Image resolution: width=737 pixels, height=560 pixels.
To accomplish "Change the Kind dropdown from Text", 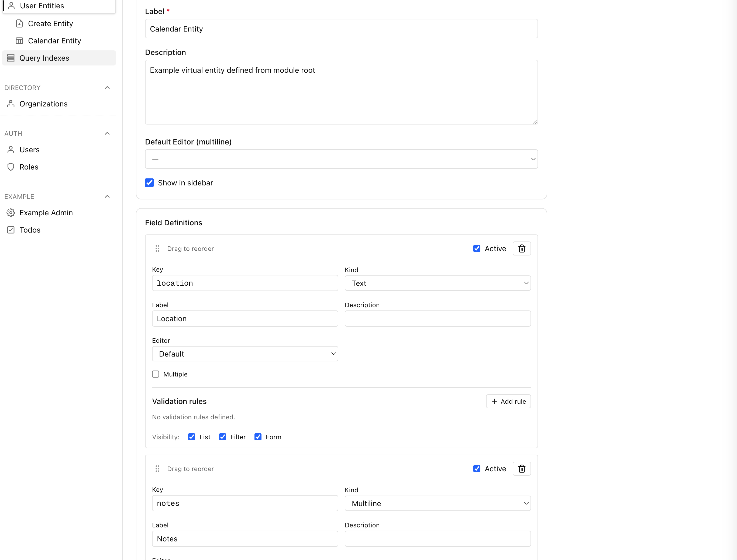I will 437,283.
